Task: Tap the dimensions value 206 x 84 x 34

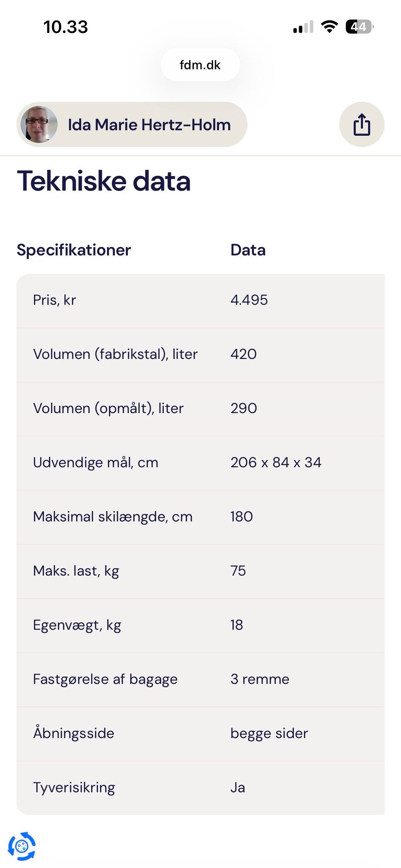Action: 276,462
